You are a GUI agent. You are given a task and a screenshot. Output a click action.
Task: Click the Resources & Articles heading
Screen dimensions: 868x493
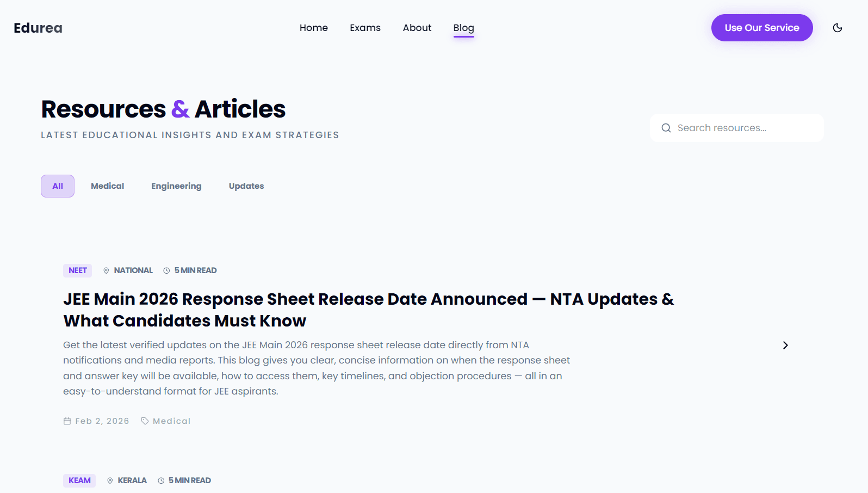(x=163, y=109)
